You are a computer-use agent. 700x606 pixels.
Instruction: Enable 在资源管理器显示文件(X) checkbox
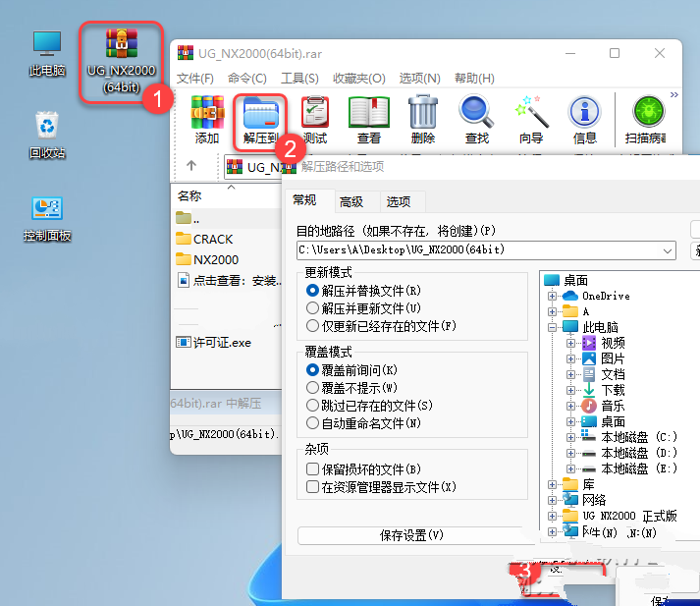tap(381, 487)
